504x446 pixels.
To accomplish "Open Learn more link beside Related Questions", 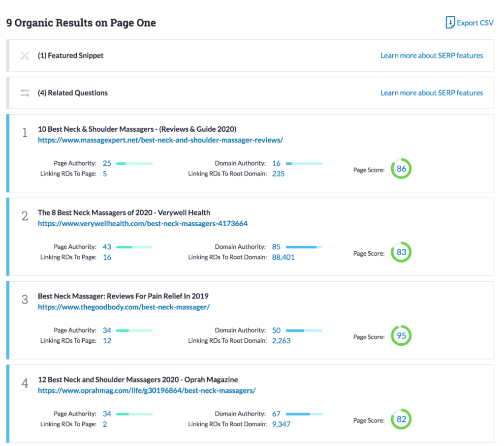I will (432, 93).
